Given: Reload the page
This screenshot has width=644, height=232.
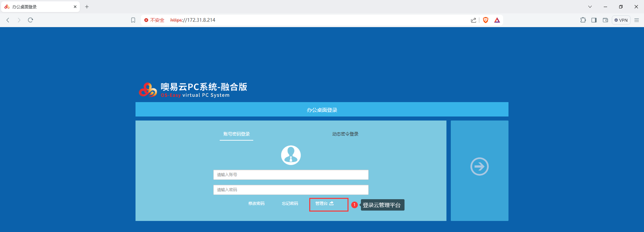Looking at the screenshot, I should pyautogui.click(x=31, y=20).
